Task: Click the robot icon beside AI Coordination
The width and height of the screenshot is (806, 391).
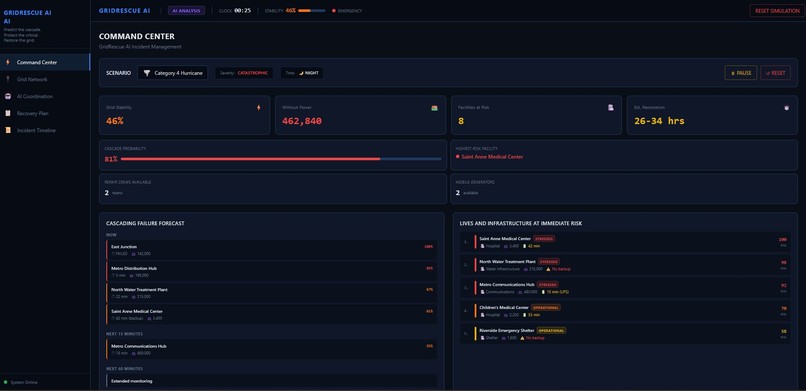Action: coord(8,96)
